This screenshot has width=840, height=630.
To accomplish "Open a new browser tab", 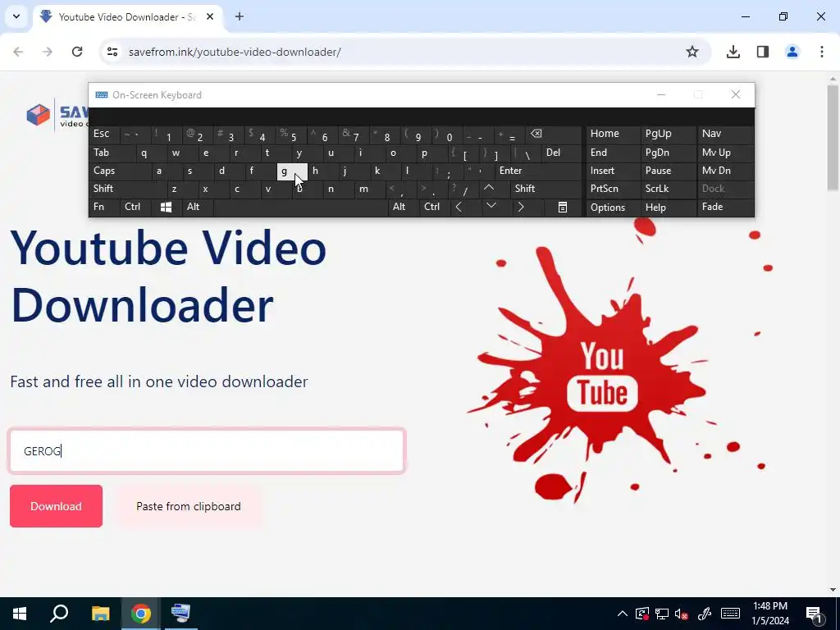I will pyautogui.click(x=240, y=16).
